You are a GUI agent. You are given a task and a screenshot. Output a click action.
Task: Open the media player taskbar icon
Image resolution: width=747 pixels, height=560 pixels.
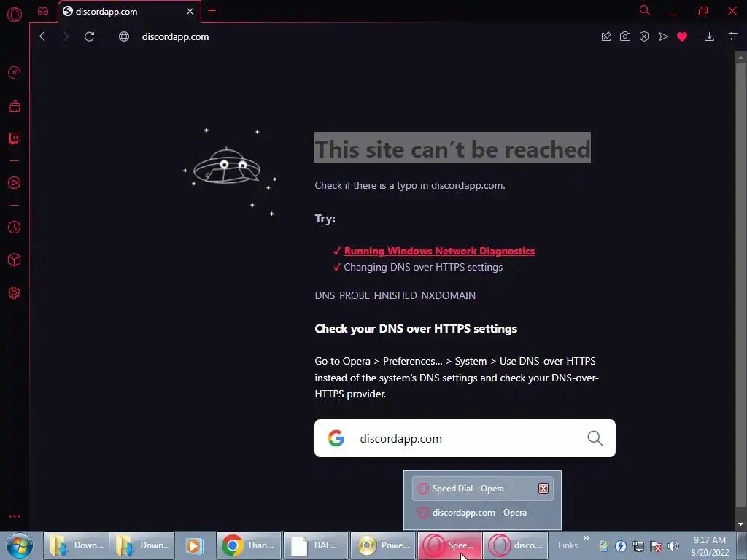[x=194, y=545]
